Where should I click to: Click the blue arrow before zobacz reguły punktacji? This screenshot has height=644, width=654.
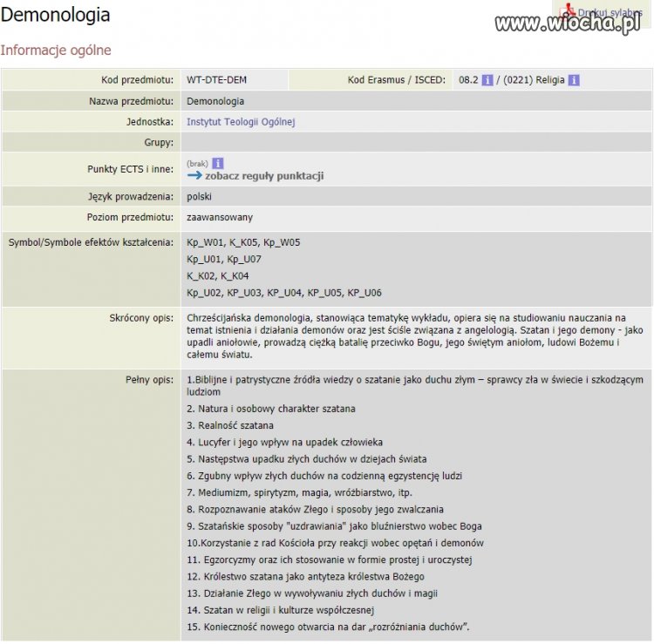coord(194,175)
